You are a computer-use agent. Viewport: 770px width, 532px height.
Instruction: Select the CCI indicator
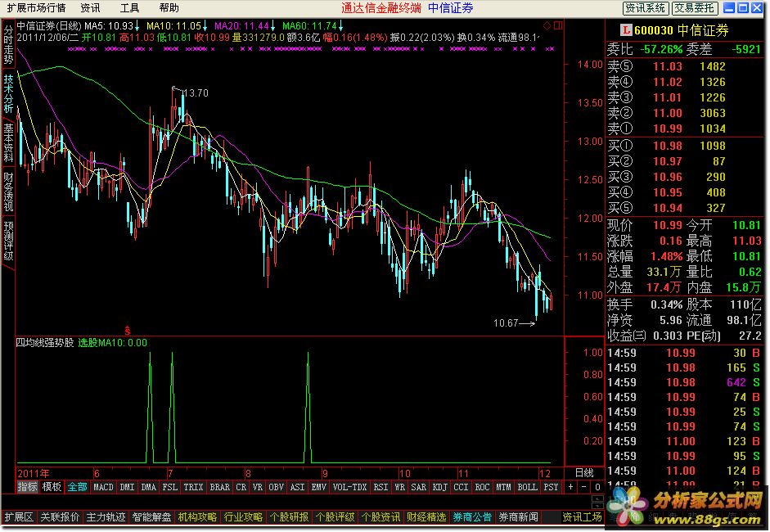coord(462,487)
